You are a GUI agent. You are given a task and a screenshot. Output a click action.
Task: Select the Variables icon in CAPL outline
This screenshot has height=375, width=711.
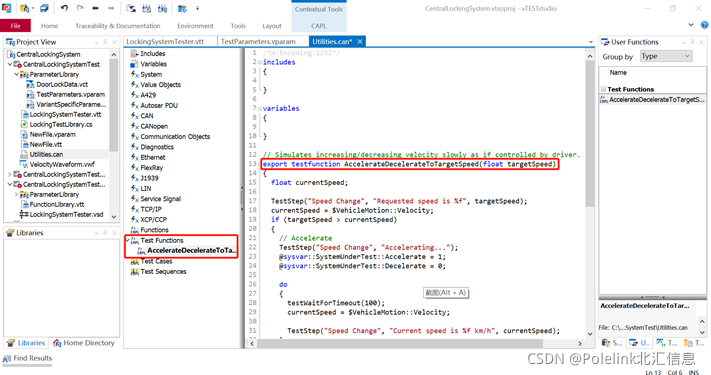pos(134,64)
